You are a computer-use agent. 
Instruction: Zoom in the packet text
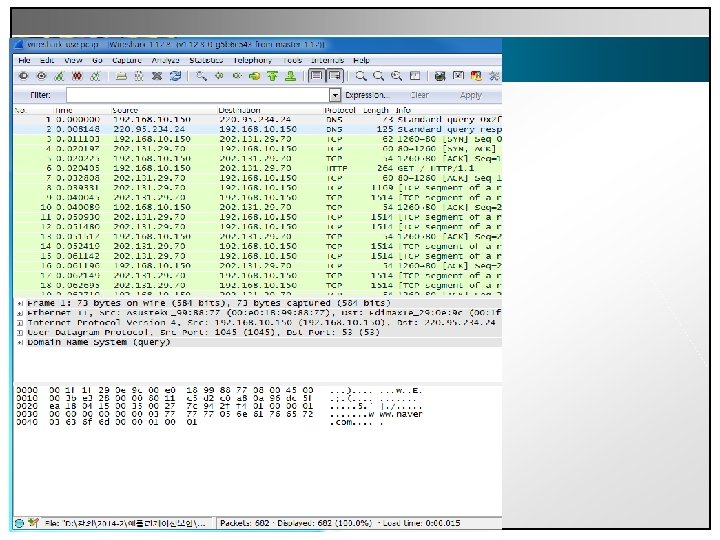(361, 76)
